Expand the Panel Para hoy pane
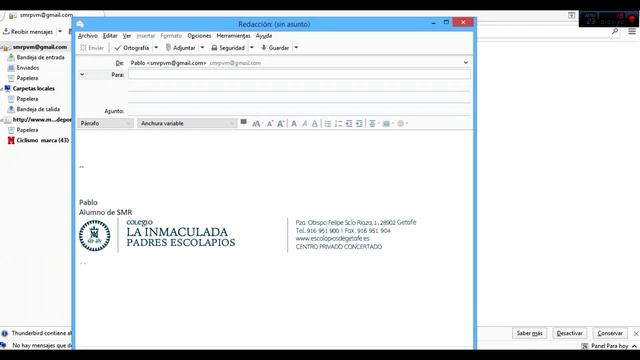The image size is (640, 360). [634, 346]
